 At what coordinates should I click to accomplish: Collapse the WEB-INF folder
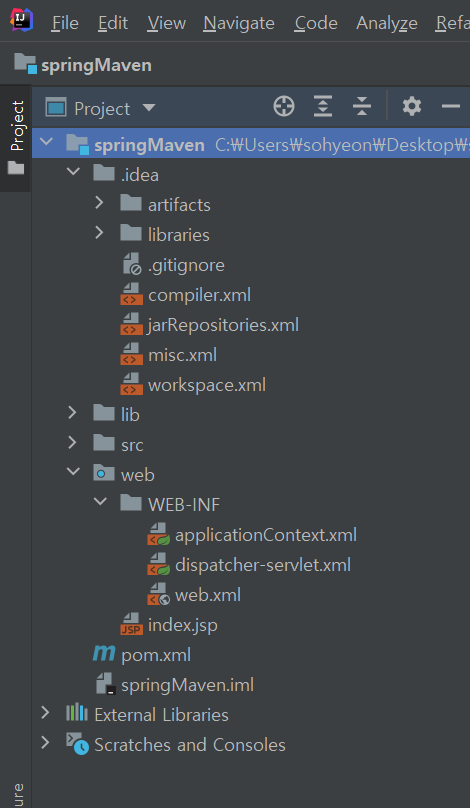tap(100, 500)
